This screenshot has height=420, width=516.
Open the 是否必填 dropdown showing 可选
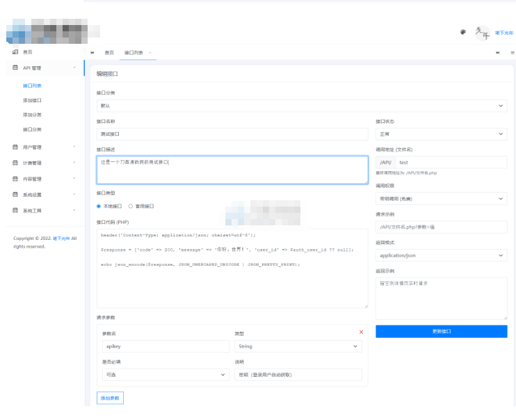(166, 375)
